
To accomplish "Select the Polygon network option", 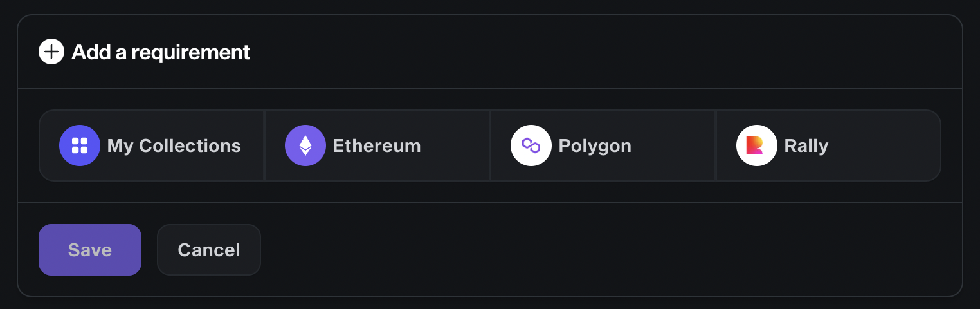I will [603, 145].
